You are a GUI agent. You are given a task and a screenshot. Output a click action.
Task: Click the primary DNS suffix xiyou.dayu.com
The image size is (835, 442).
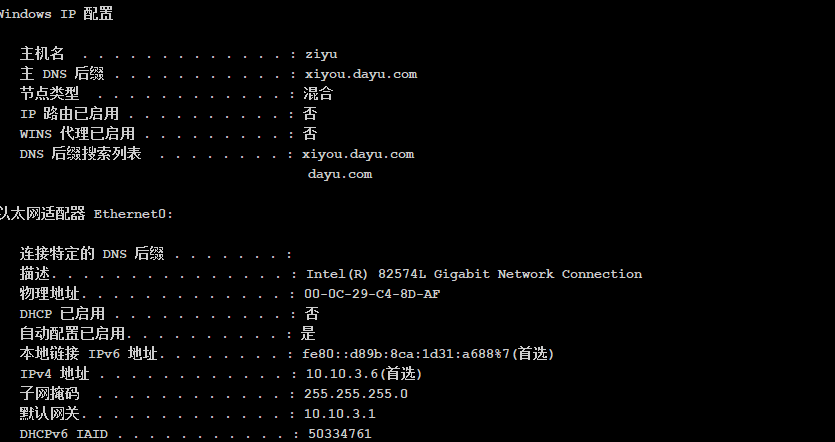pos(361,74)
